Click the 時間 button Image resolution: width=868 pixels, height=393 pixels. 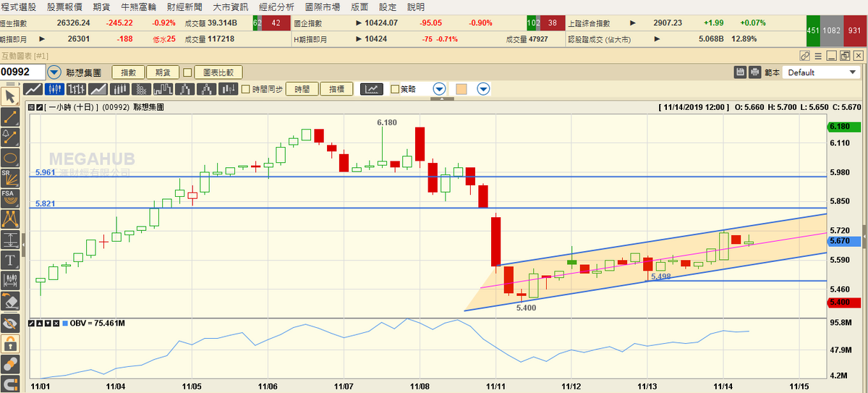coord(302,89)
